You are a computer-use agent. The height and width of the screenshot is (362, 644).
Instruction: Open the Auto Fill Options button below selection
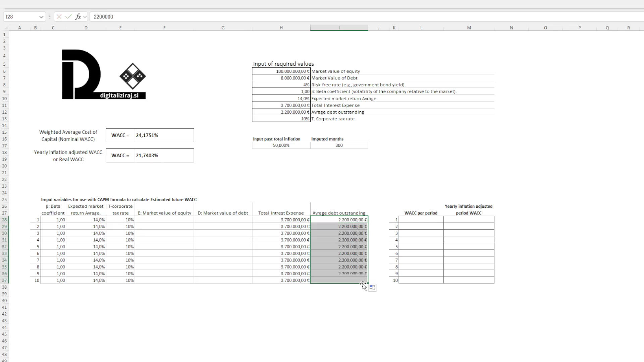point(372,288)
